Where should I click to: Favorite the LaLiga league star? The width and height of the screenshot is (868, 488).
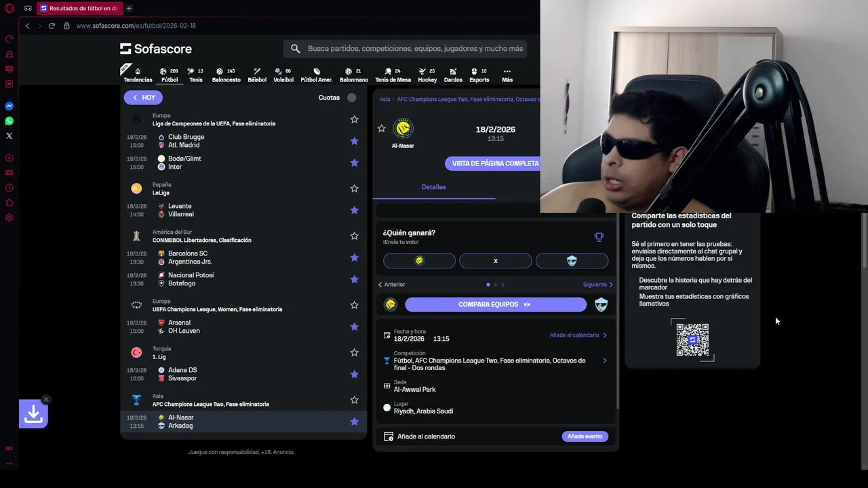pos(354,188)
